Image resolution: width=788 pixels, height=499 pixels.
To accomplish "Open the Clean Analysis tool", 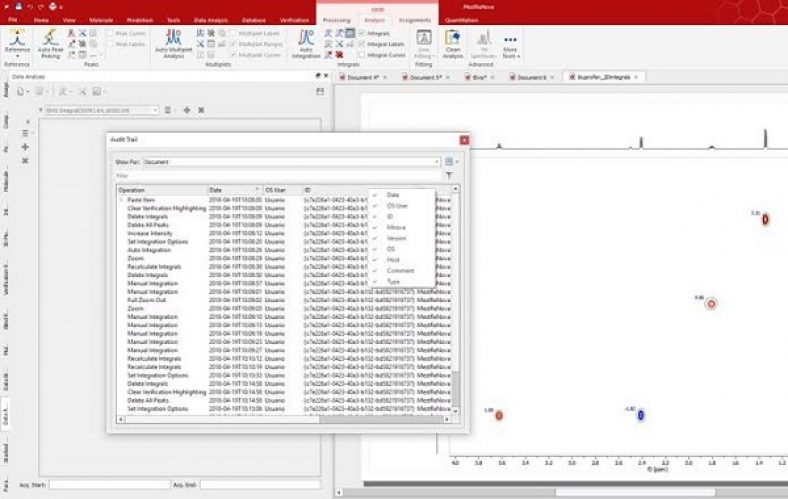I will tap(453, 44).
